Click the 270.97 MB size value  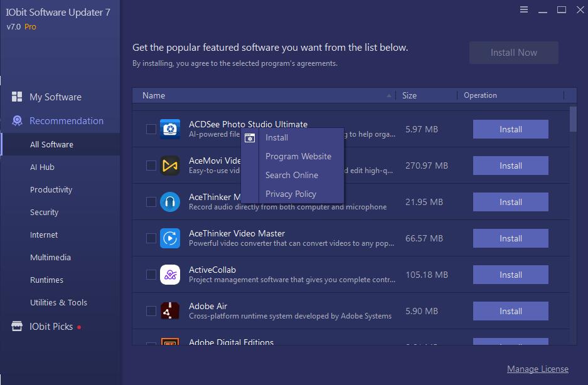[426, 166]
